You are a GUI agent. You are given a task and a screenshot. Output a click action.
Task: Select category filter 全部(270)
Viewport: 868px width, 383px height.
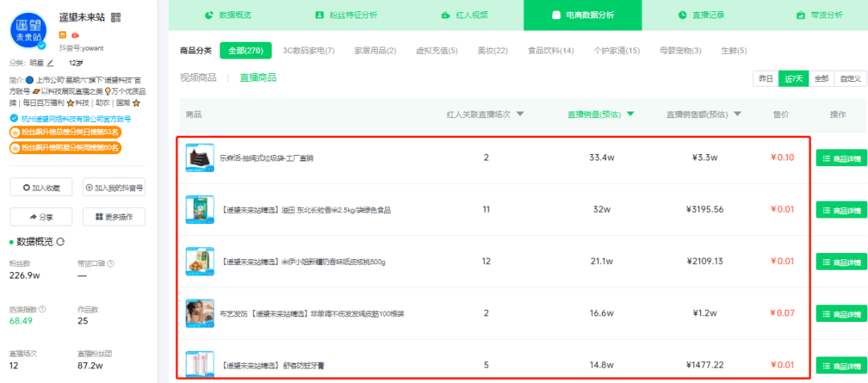(x=246, y=51)
